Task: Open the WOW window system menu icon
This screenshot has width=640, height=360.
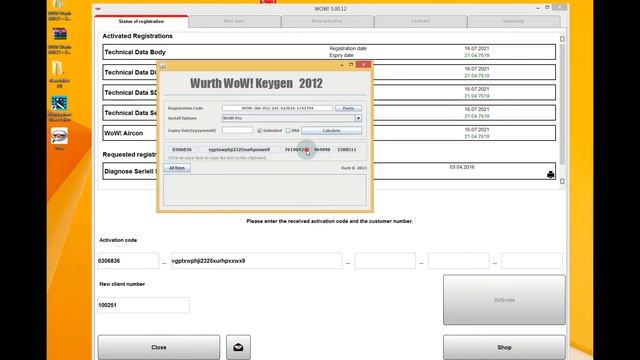Action: (98, 9)
